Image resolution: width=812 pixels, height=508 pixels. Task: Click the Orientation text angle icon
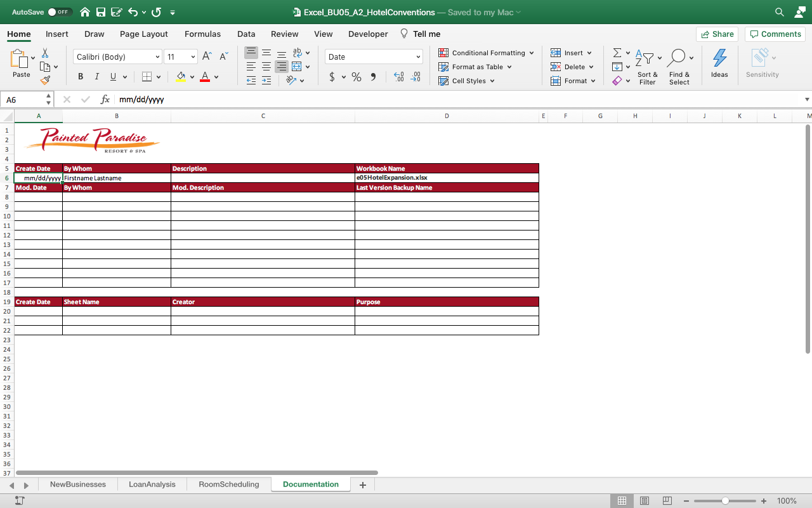point(291,81)
